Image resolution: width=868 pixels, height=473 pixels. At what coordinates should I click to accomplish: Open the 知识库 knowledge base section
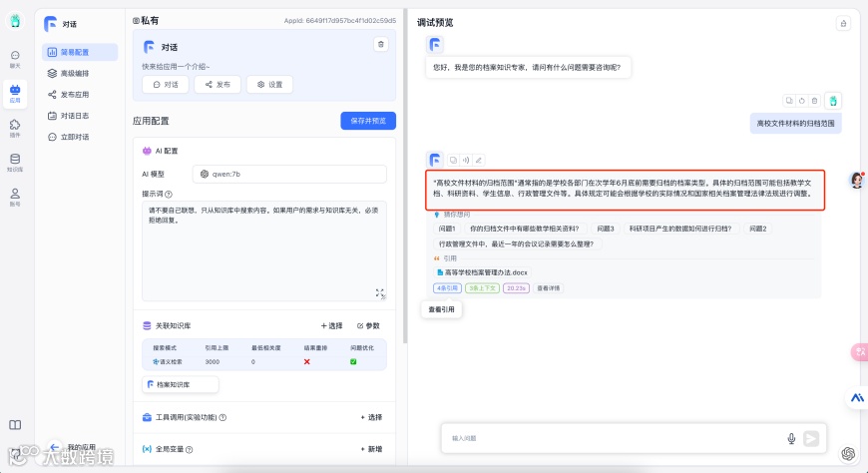[15, 163]
